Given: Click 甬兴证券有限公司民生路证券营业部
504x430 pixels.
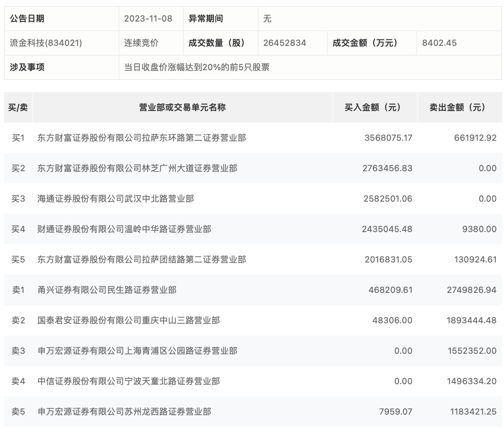Looking at the screenshot, I should [x=107, y=290].
